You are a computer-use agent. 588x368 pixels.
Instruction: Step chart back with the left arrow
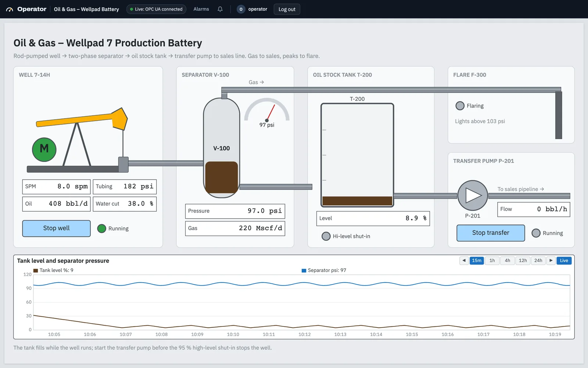coord(464,261)
